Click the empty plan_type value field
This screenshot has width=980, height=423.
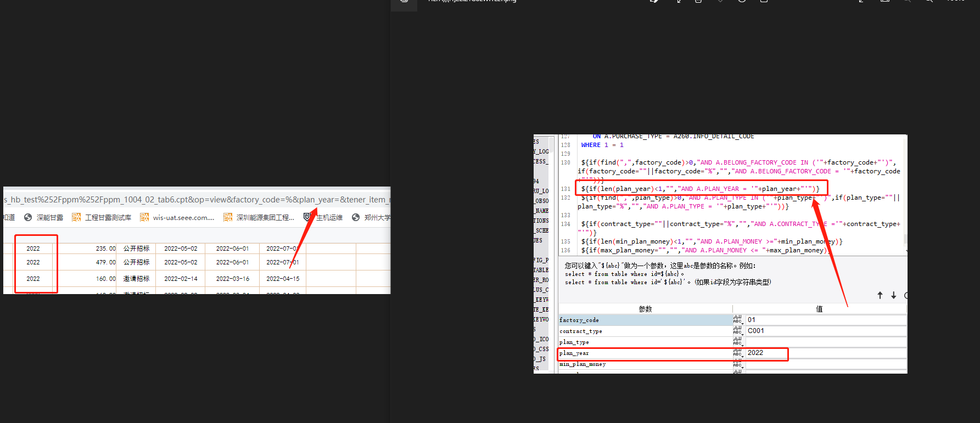coord(825,342)
